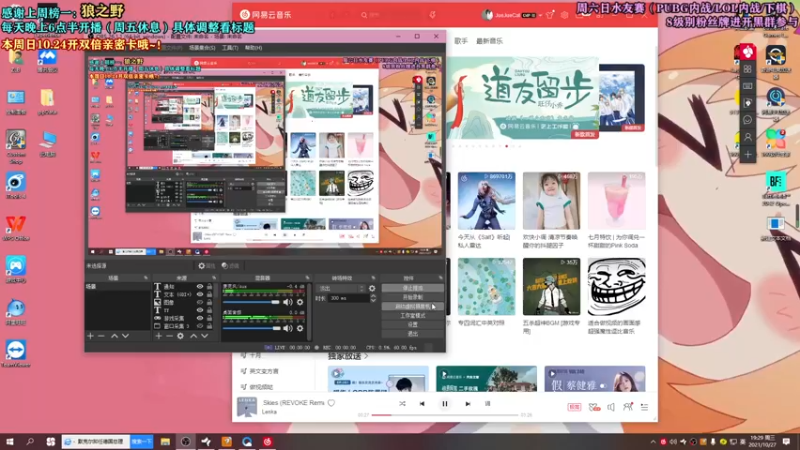Show the hidden image source (third row)

pos(199,302)
